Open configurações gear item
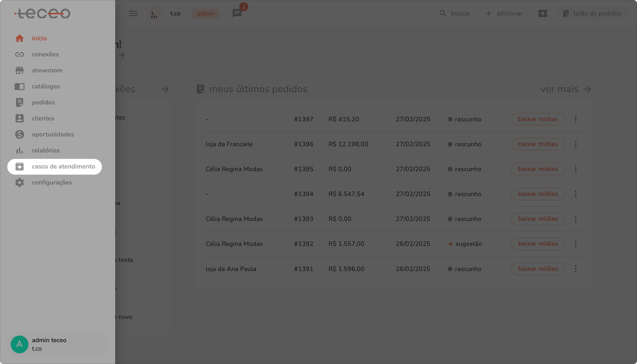 click(x=52, y=183)
